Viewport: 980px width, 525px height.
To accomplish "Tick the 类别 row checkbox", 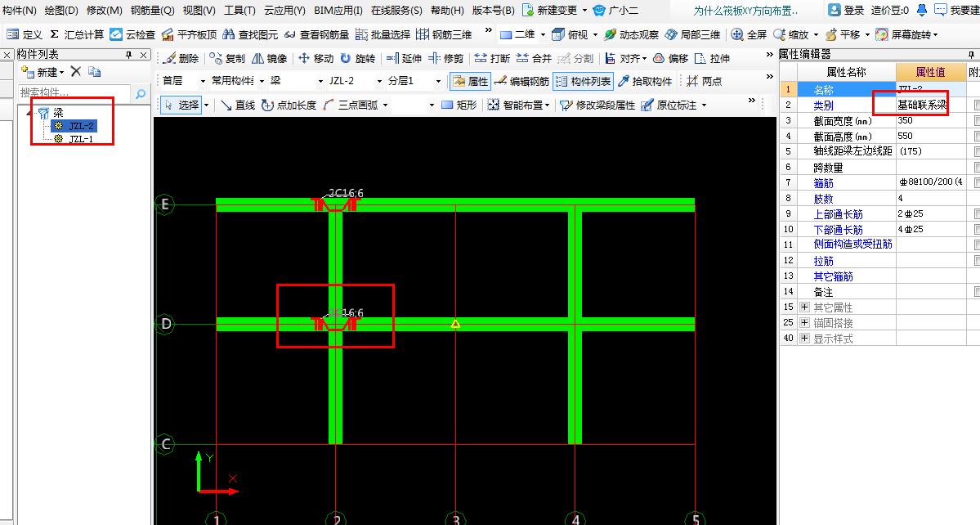I will tap(977, 105).
